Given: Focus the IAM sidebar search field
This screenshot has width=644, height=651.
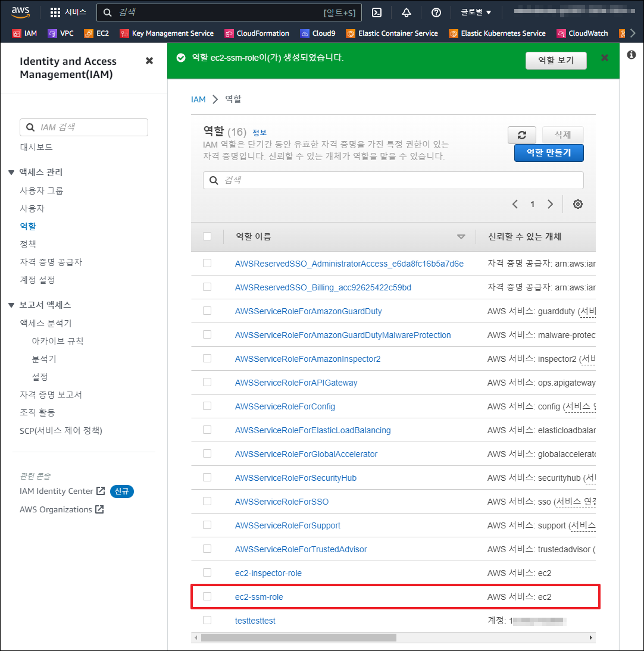Looking at the screenshot, I should [84, 127].
